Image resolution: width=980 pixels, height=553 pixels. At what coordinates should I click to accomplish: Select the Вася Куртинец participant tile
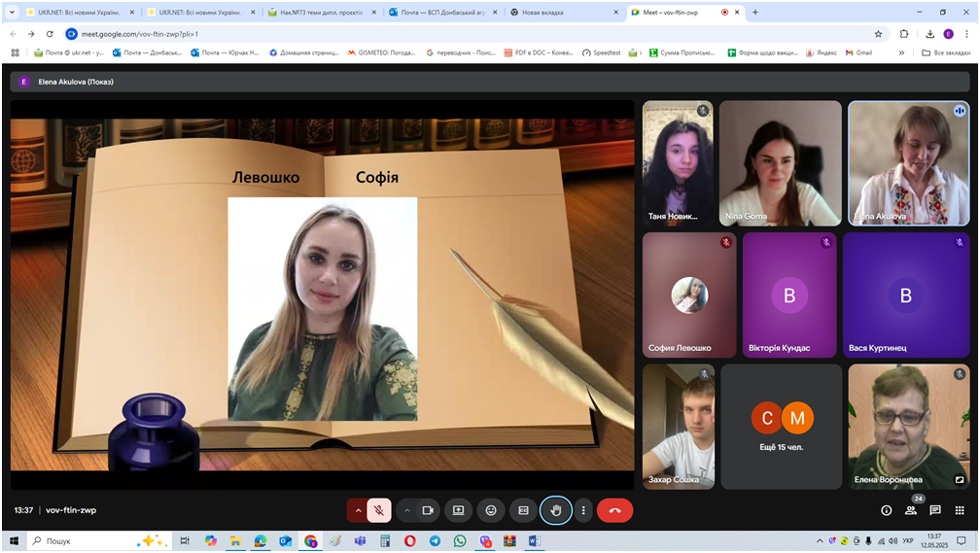[906, 294]
